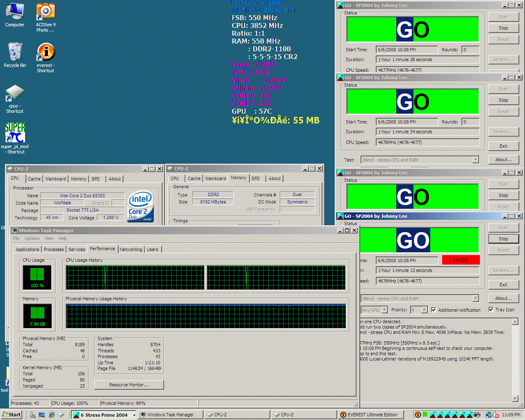The height and width of the screenshot is (420, 525).
Task: Click the Start Time field in the 38-second SP2004 window
Action: pyautogui.click(x=407, y=50)
